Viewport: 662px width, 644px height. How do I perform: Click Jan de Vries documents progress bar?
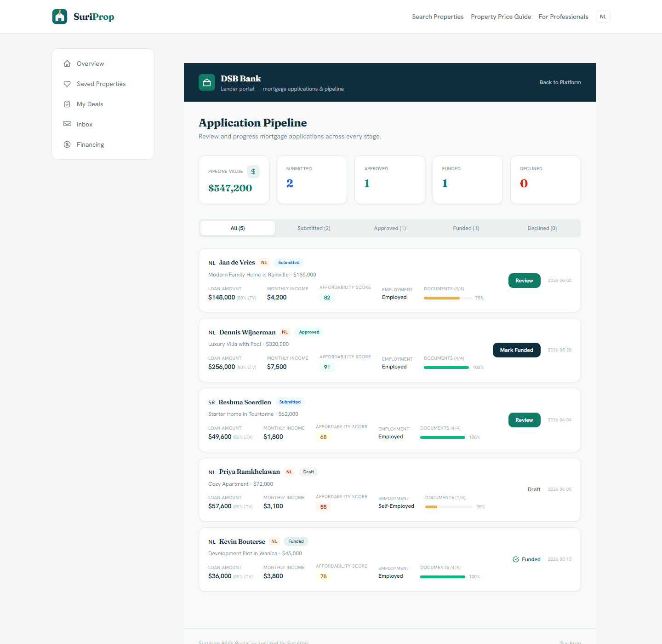[448, 298]
